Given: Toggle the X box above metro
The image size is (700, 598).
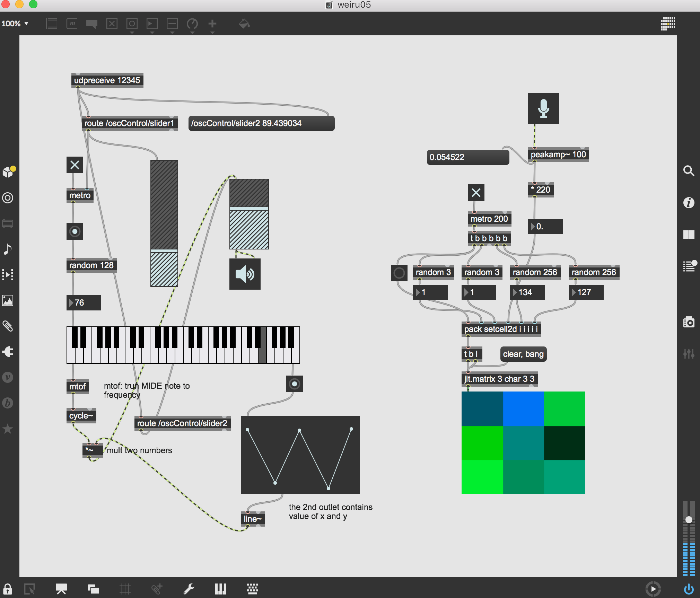Looking at the screenshot, I should click(75, 165).
